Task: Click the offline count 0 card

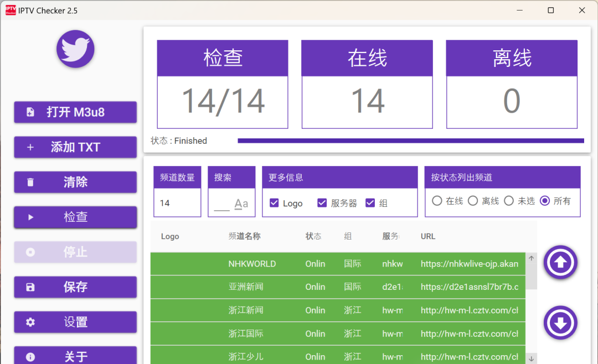Action: tap(512, 84)
